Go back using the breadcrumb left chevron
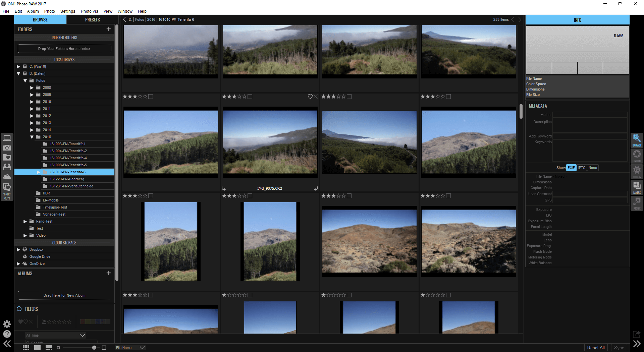This screenshot has width=644, height=352. pos(124,19)
